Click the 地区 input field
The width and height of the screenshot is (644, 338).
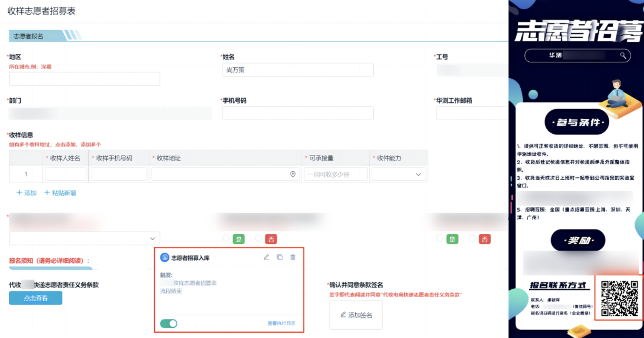[x=85, y=79]
